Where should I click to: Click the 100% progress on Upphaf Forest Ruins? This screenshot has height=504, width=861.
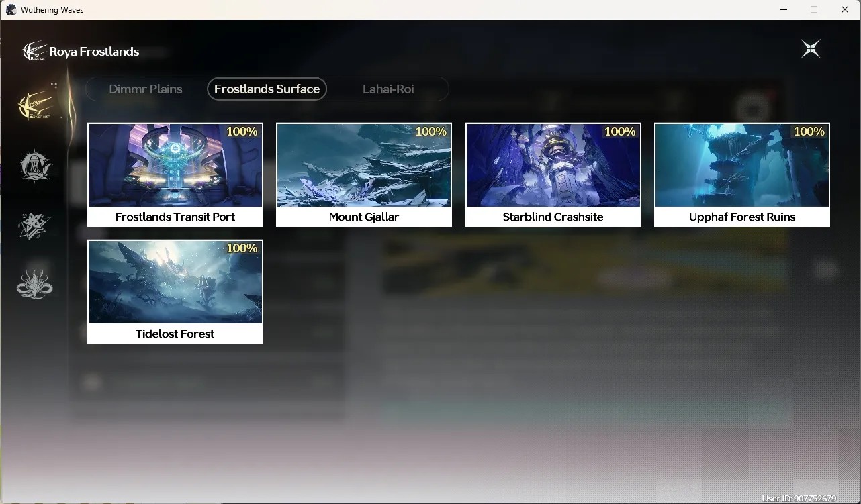[809, 132]
